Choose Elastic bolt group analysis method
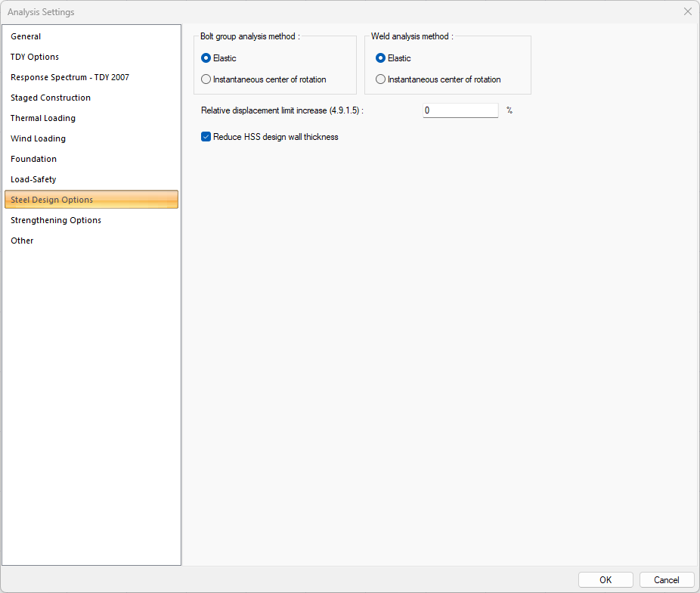The height and width of the screenshot is (593, 700). pos(206,58)
